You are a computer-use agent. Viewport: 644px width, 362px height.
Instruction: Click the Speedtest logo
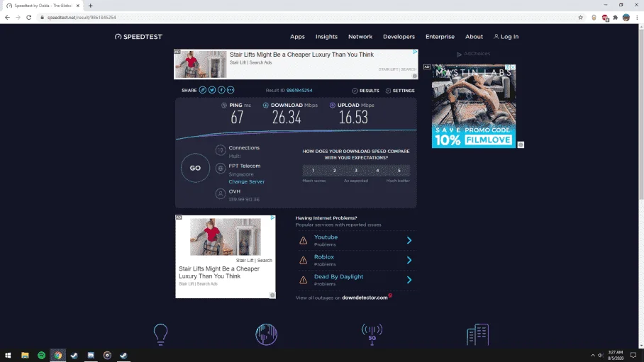tap(139, 37)
